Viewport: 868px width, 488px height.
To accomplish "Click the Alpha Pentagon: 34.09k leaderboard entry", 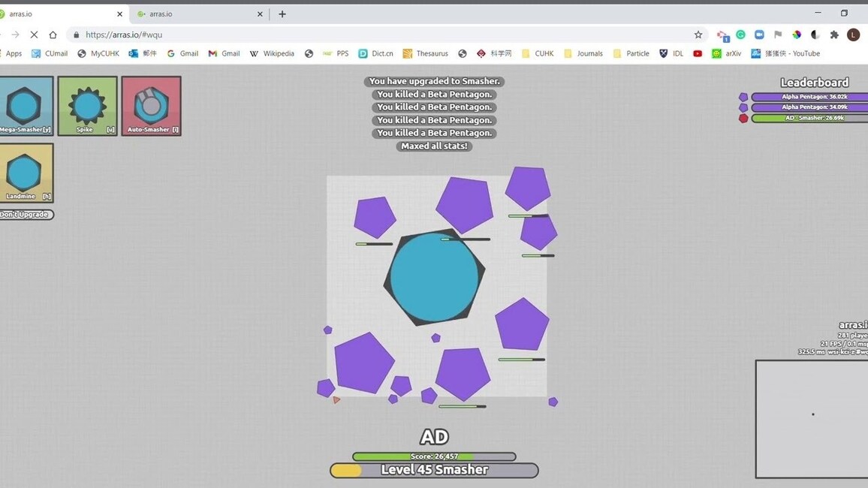I will coord(810,107).
